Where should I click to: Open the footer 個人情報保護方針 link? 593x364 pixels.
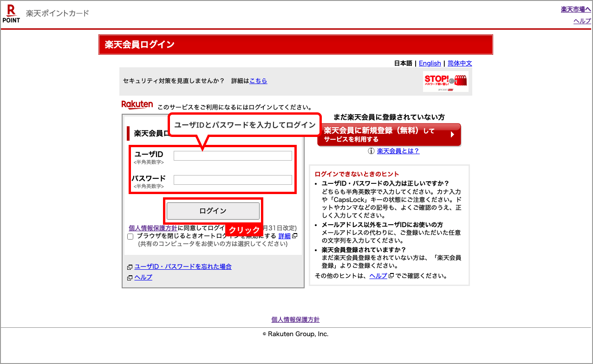tap(295, 319)
